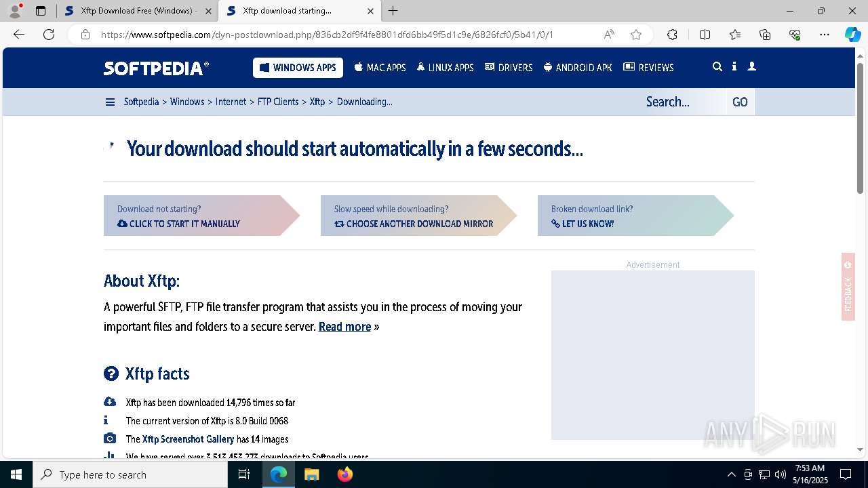868x488 pixels.
Task: Go to Xftp breadcrumb link
Action: coord(317,102)
